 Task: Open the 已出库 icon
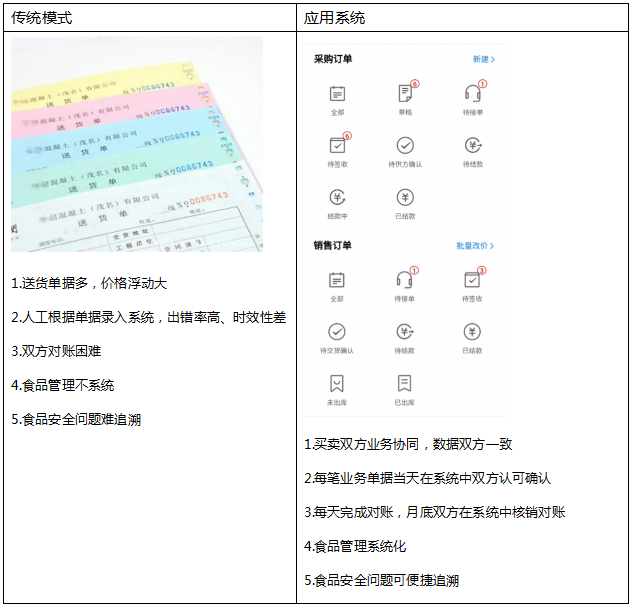point(405,384)
